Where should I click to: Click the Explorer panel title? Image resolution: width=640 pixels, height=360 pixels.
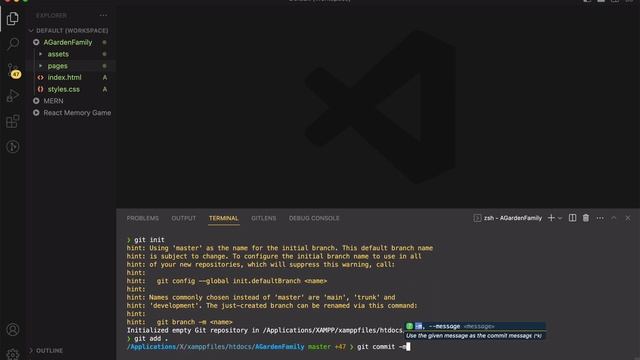[x=51, y=16]
